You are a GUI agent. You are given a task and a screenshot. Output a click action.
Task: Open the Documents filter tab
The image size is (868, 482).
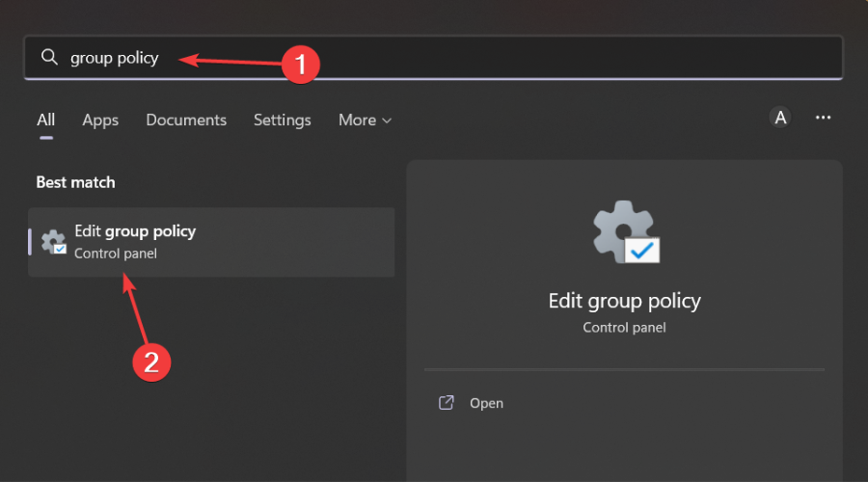(x=186, y=120)
